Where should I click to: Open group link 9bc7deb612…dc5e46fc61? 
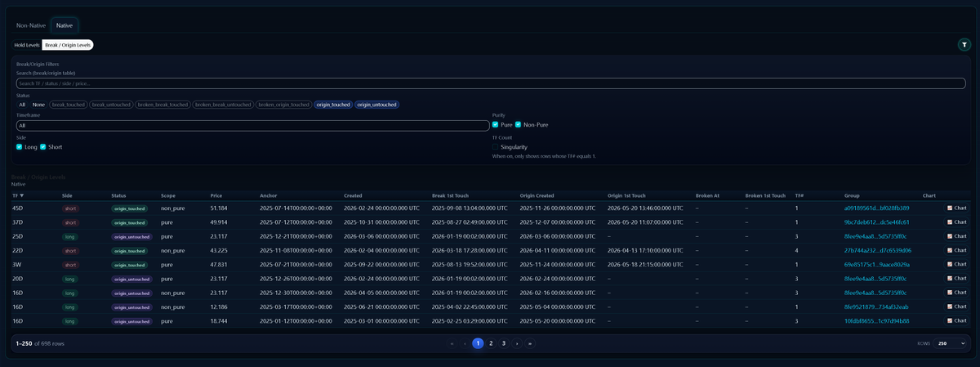click(877, 222)
